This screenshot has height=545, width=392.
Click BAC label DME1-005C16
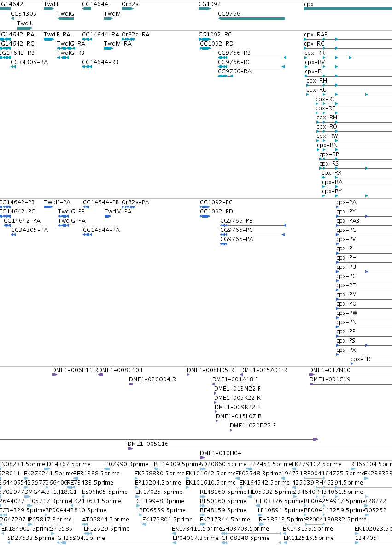148,444
